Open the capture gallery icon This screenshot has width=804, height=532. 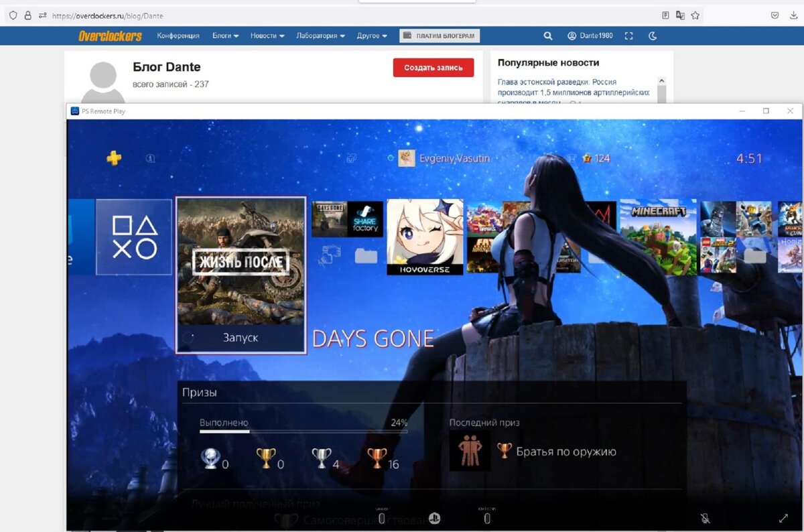tap(329, 255)
